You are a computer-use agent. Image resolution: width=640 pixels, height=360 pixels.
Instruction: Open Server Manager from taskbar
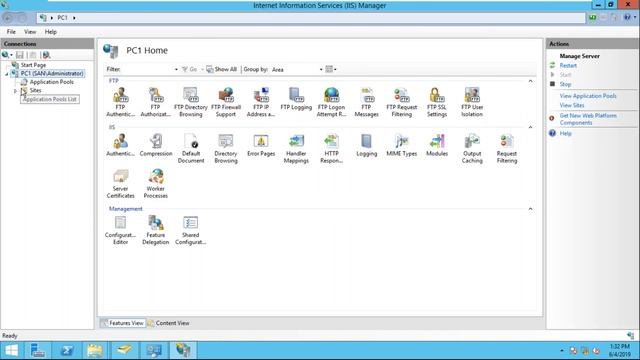38,350
